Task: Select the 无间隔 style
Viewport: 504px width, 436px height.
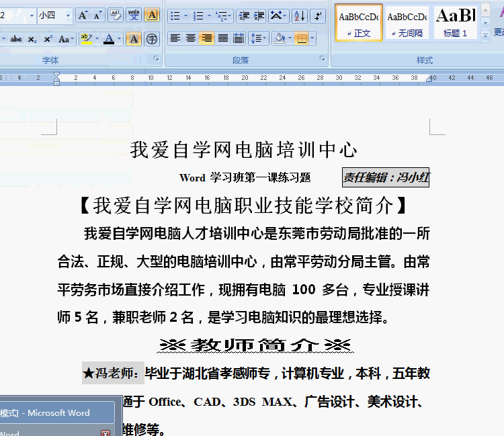Action: (x=407, y=22)
